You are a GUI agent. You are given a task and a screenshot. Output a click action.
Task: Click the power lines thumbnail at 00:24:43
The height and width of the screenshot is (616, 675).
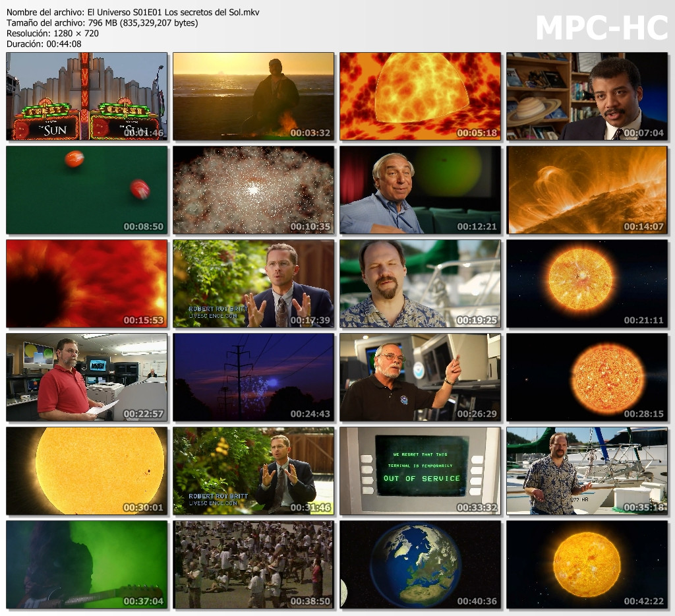coord(254,377)
